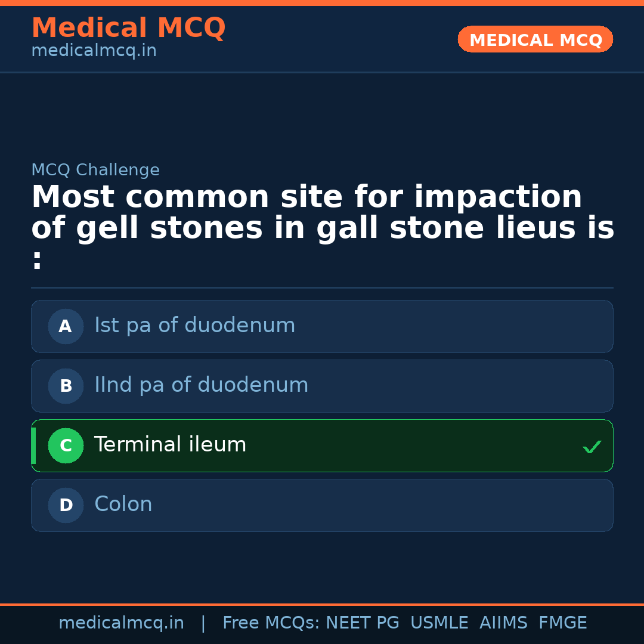Click the gallstone ileus question heading
Viewport: 644px width, 644px height.
(322, 213)
